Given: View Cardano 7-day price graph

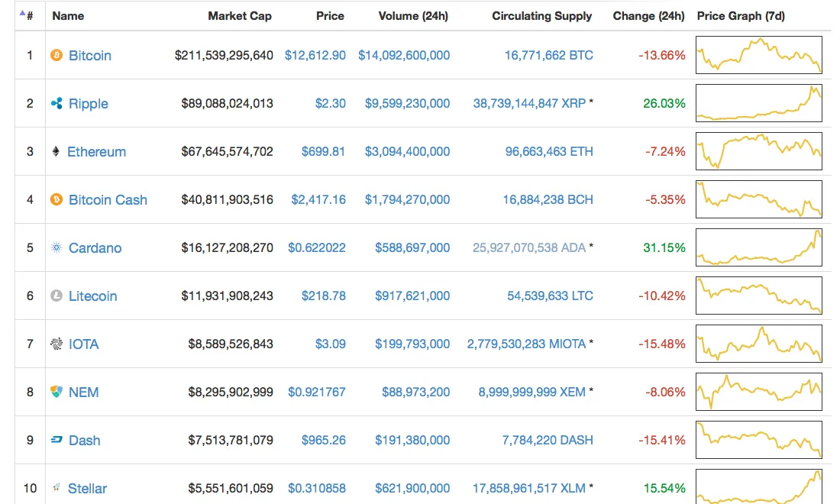Looking at the screenshot, I should pyautogui.click(x=758, y=247).
